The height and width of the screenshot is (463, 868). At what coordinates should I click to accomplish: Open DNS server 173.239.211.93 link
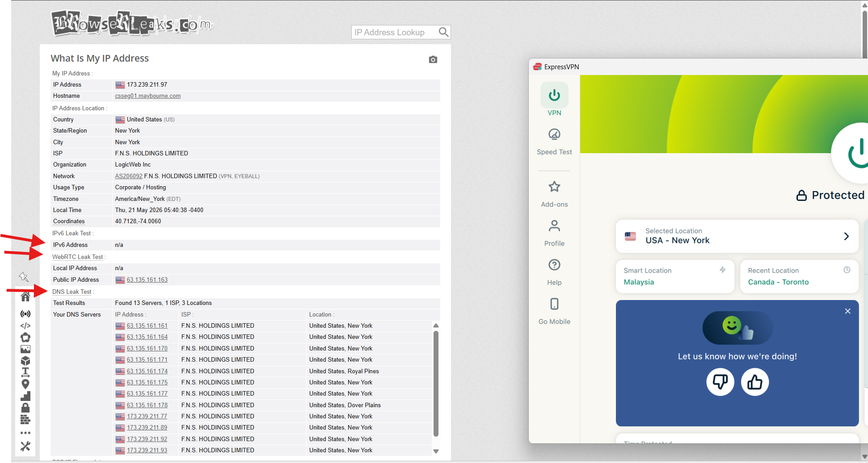147,450
